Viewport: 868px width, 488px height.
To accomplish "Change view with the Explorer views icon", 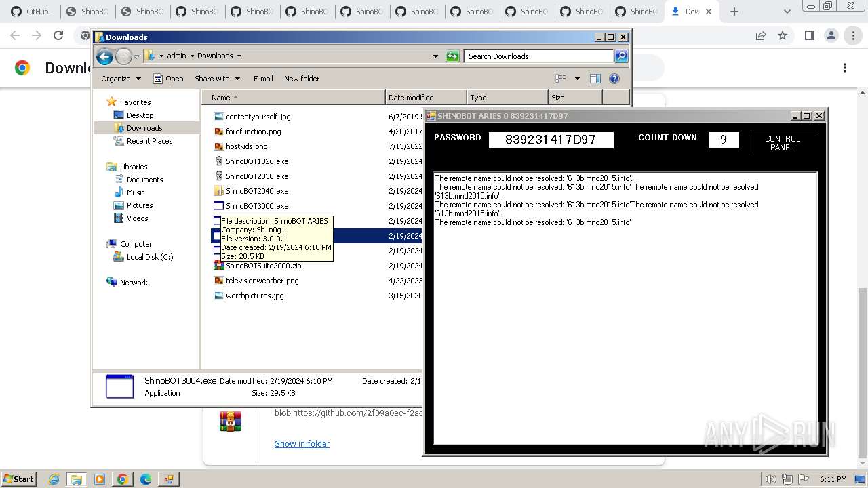I will pos(561,79).
